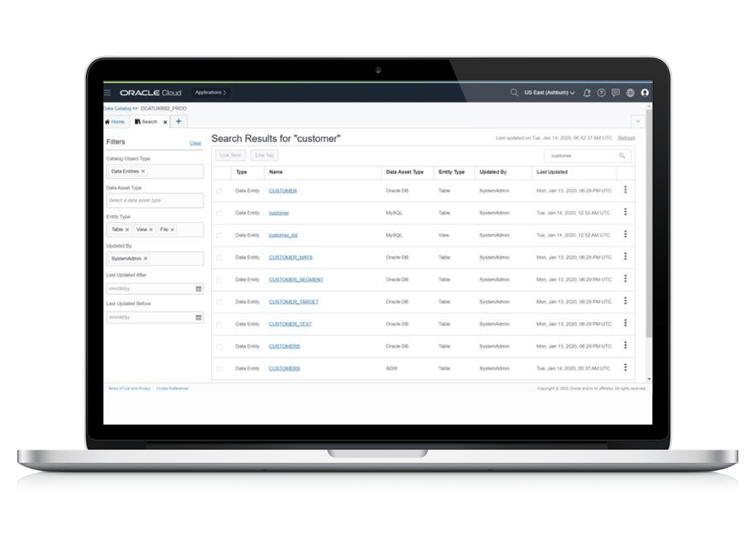Viewport: 756px width, 534px height.
Task: Add a new tab with plus button
Action: (178, 122)
